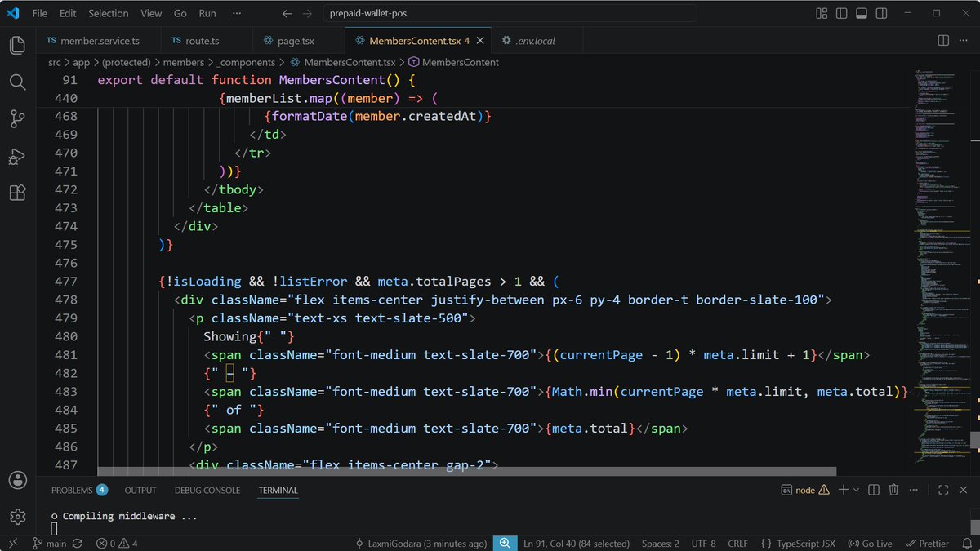Open the Search view in activity bar

coord(17,82)
